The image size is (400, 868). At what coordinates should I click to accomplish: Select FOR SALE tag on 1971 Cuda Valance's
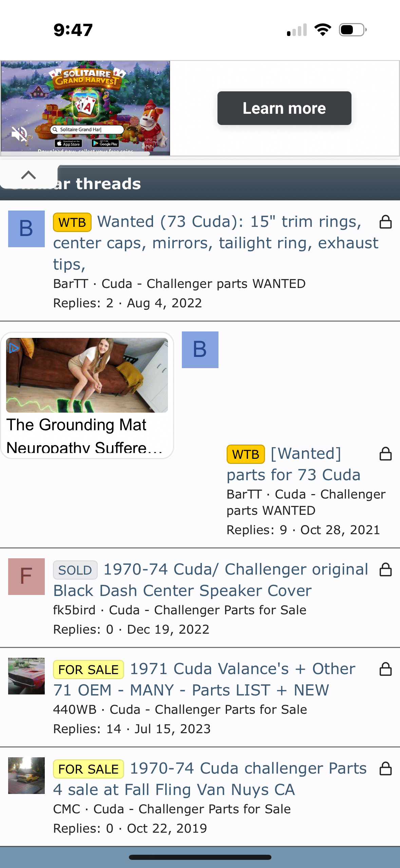(89, 669)
